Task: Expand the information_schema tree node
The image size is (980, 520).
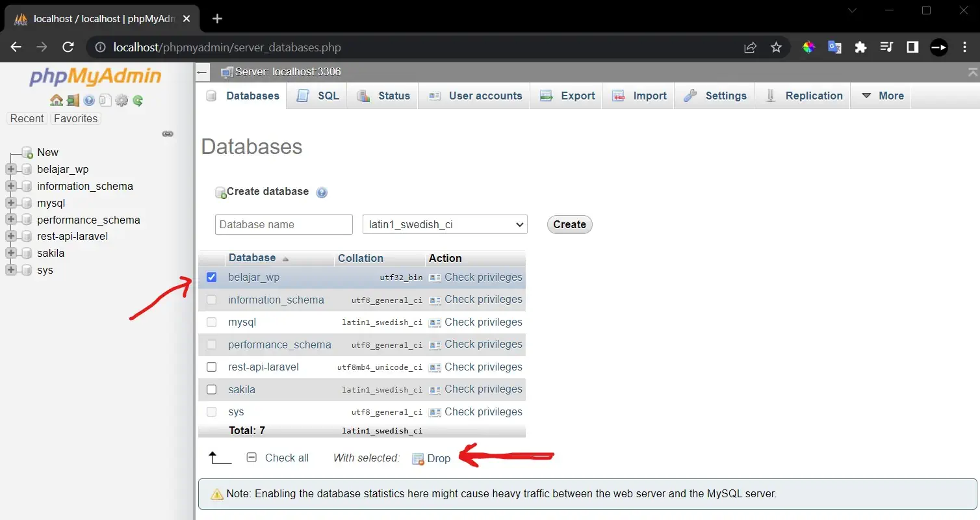Action: (x=10, y=187)
